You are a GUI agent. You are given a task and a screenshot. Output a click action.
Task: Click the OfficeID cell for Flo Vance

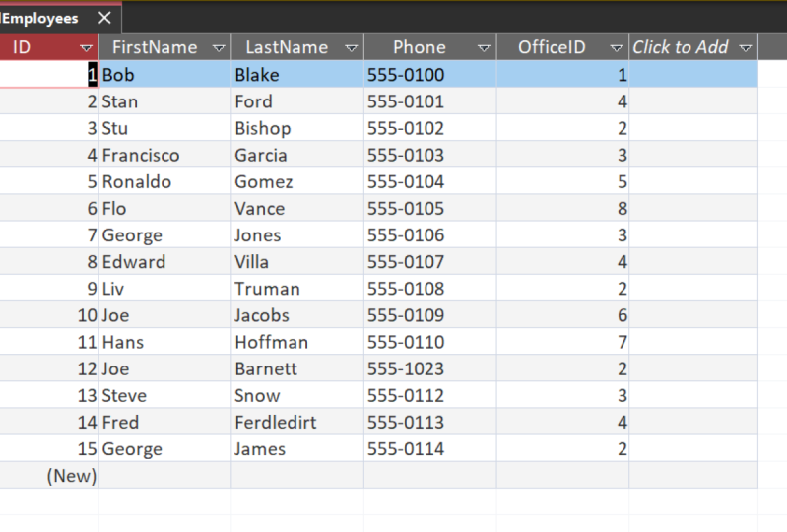click(563, 209)
